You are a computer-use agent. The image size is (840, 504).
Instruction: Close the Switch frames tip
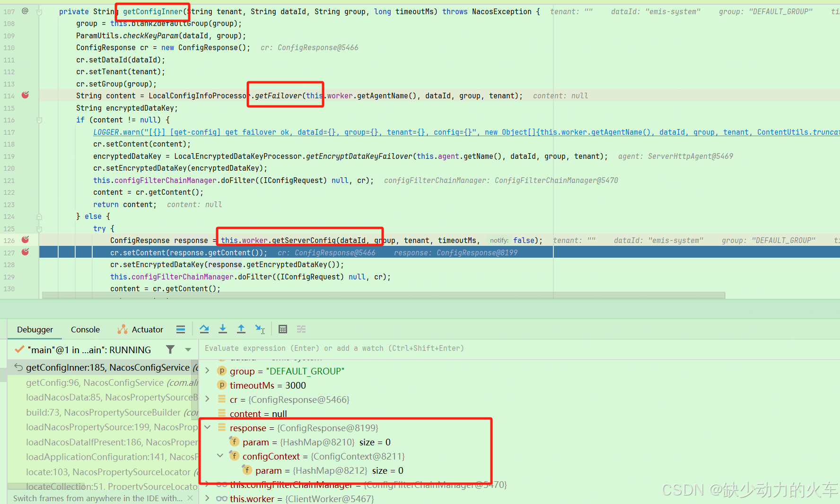point(190,498)
